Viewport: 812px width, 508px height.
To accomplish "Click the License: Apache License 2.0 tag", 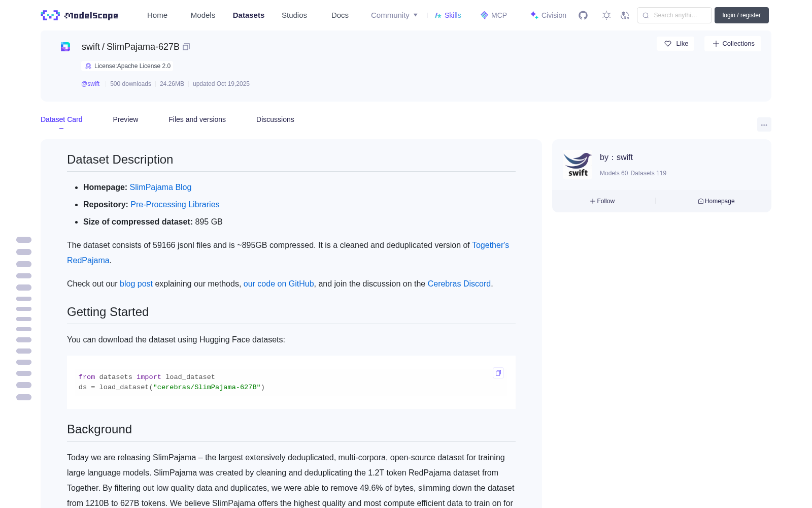I will point(127,66).
